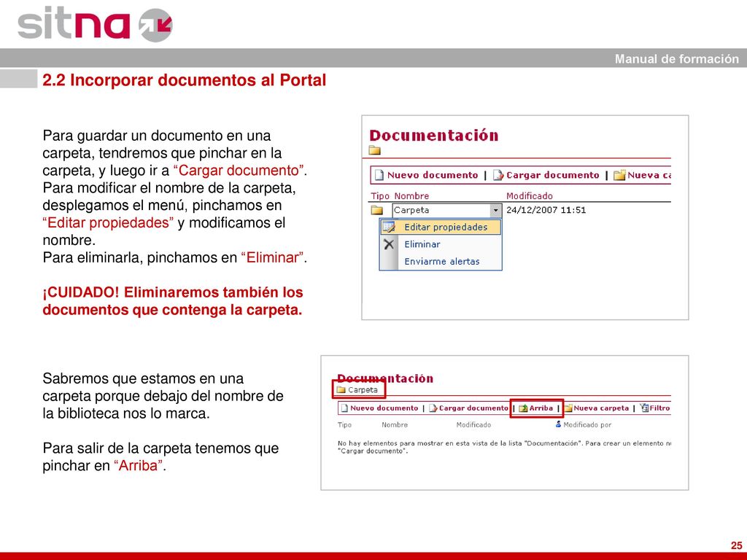The width and height of the screenshot is (747, 560).
Task: Click the date 24/12/2007 11:51 cell
Action: [x=546, y=210]
